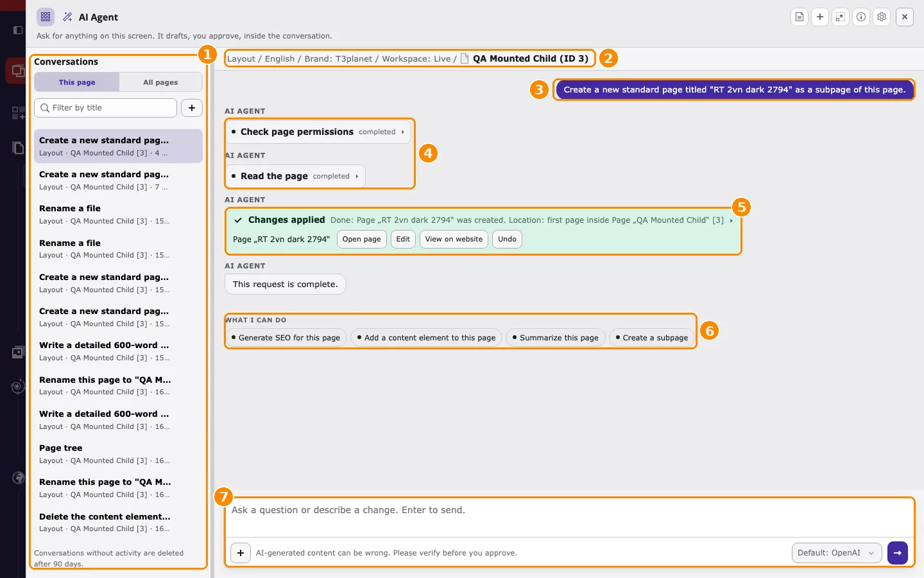This screenshot has height=578, width=924.
Task: Open the Page tree conversation
Action: coord(118,454)
